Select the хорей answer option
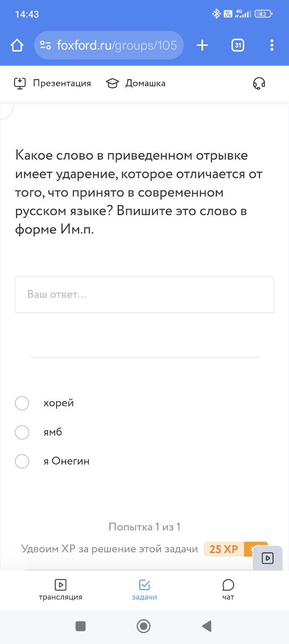This screenshot has height=644, width=289. [x=22, y=403]
